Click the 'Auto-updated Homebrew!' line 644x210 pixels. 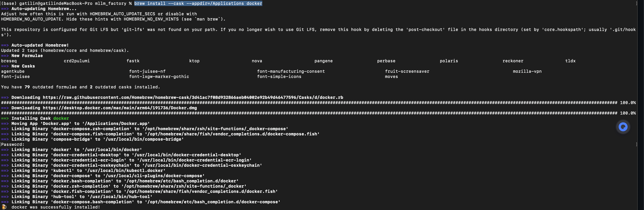tap(40, 45)
